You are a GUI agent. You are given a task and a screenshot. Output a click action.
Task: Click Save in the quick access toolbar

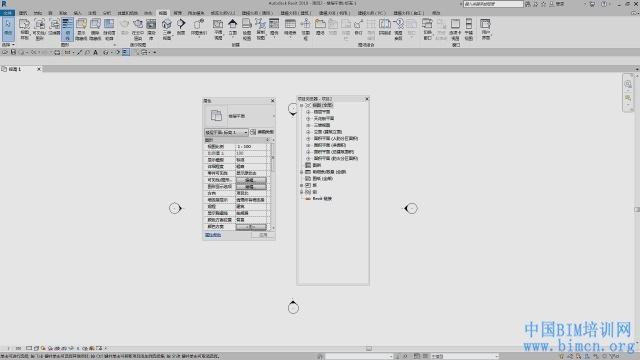click(13, 52)
